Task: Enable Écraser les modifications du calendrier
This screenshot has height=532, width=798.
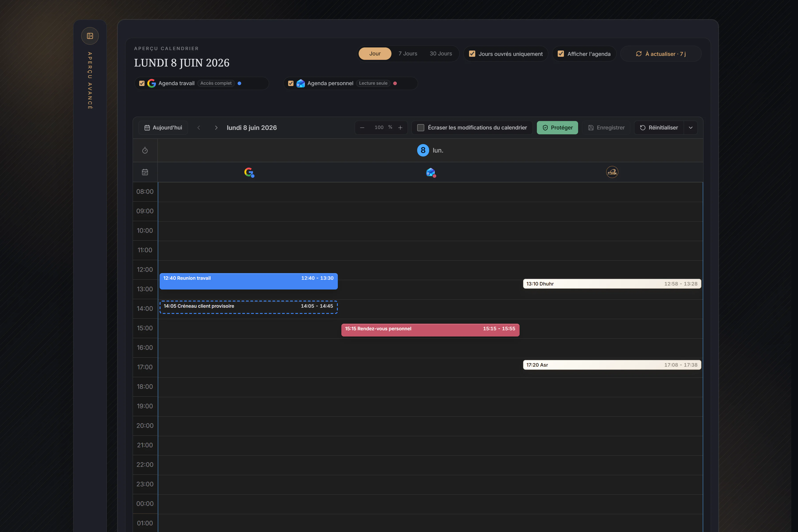Action: (421, 128)
